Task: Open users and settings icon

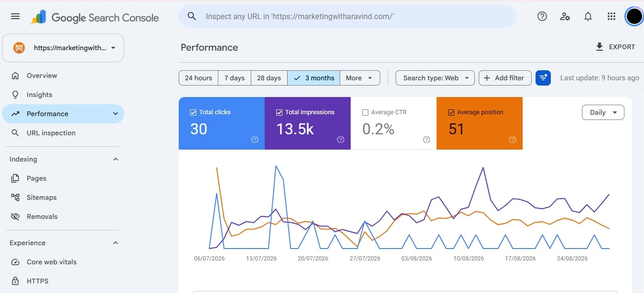Action: coord(565,16)
